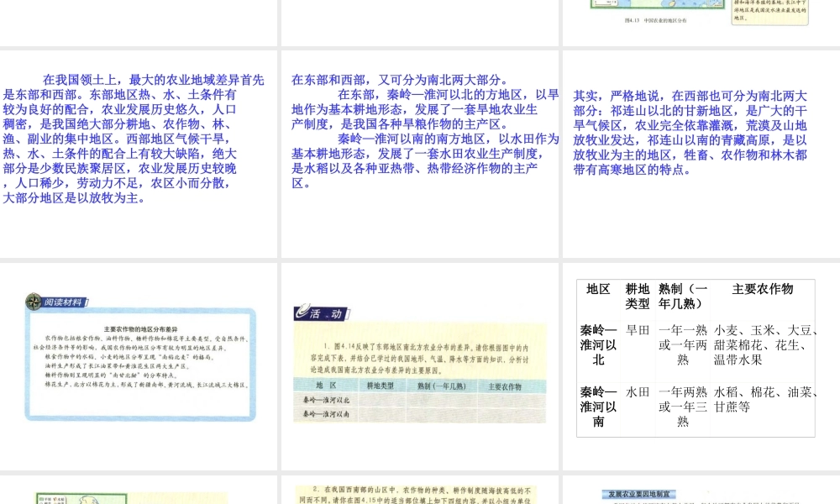Screen dimensions: 840x504
Task: Open the 阅读材料 reading material slide
Action: tap(139, 366)
